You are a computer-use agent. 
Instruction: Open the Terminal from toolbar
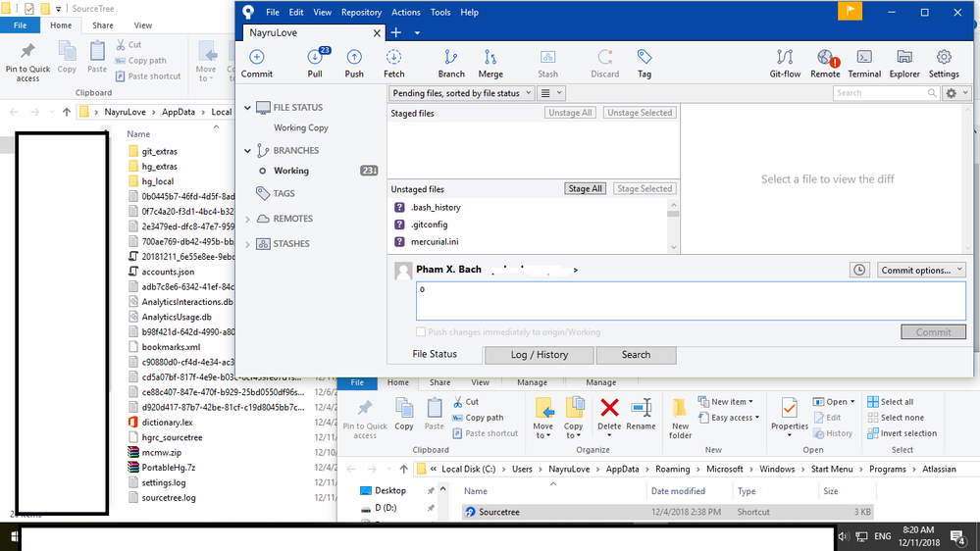click(864, 64)
